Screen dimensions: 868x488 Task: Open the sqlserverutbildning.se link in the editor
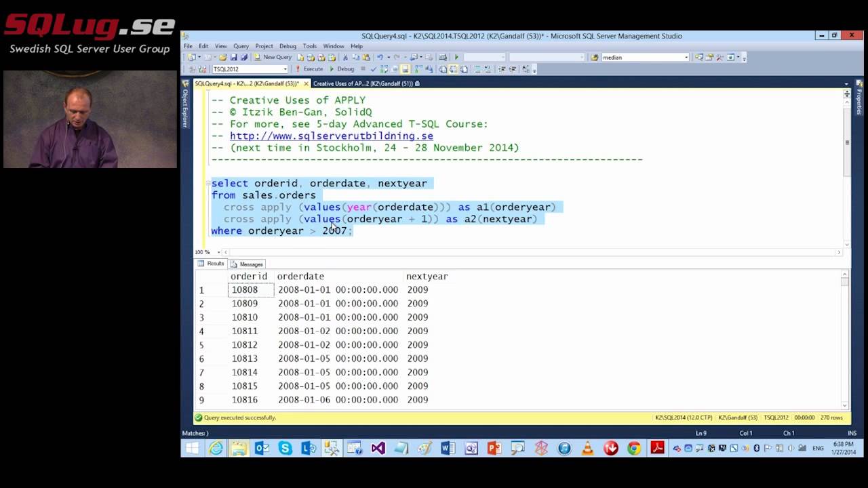332,136
